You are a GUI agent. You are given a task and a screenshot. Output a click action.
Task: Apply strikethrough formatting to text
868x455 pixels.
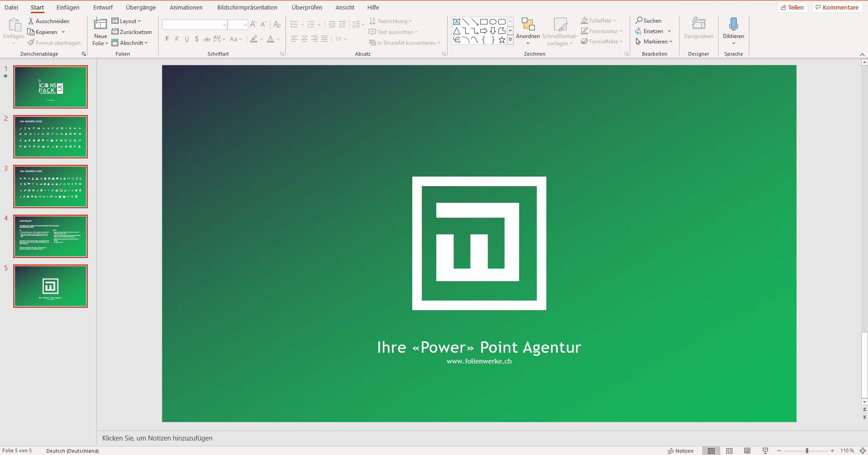point(207,39)
